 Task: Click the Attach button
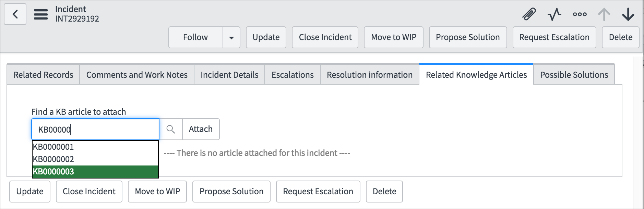tap(201, 129)
